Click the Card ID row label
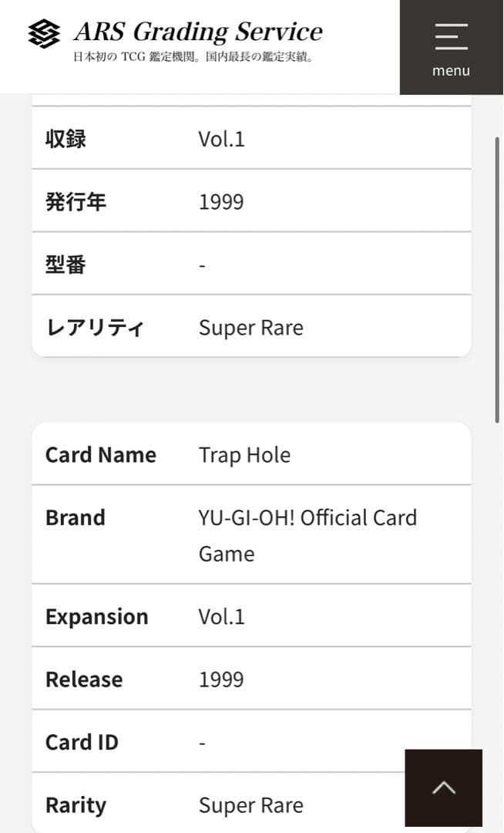This screenshot has height=833, width=504. coord(82,742)
